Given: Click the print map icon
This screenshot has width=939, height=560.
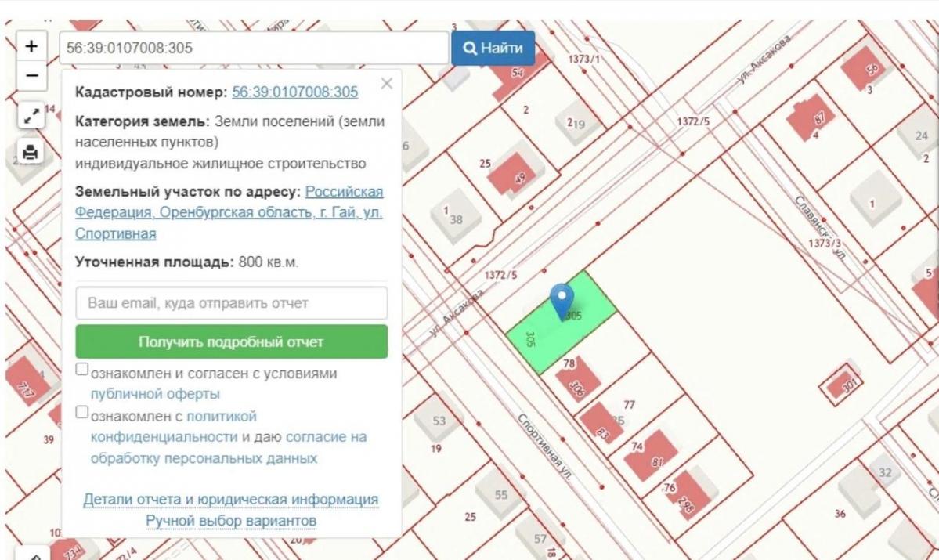Looking at the screenshot, I should (31, 152).
